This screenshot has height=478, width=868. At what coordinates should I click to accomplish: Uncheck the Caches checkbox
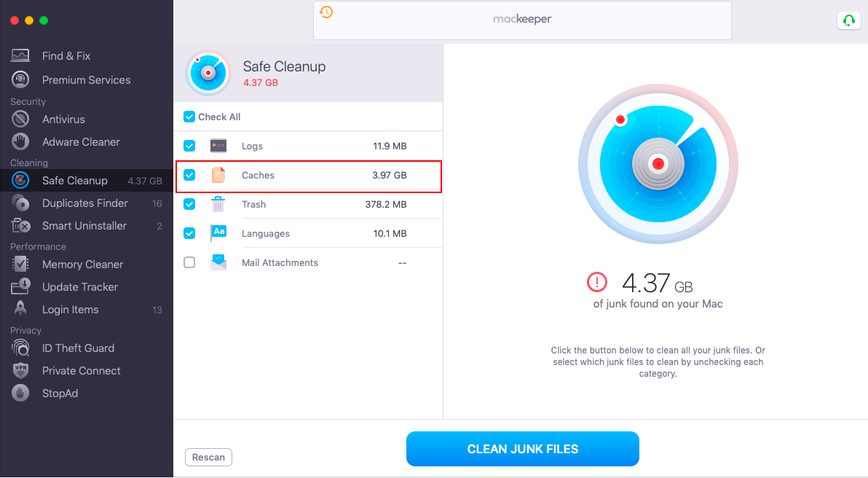[189, 175]
